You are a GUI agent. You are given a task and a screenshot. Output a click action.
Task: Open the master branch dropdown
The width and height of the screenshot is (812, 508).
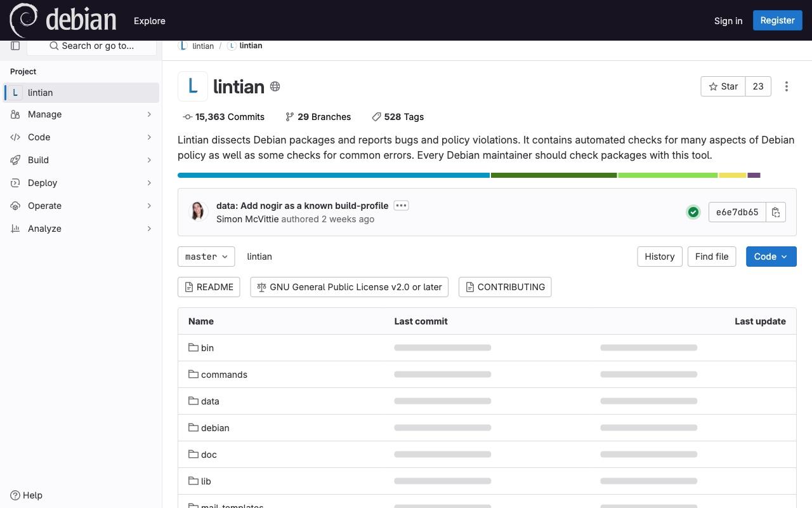pos(206,257)
